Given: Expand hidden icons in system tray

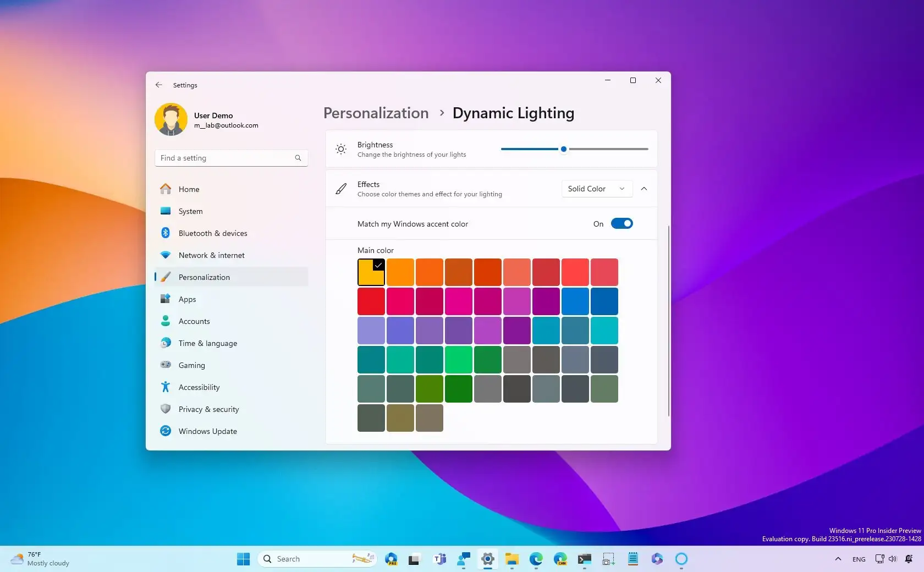Looking at the screenshot, I should tap(837, 559).
